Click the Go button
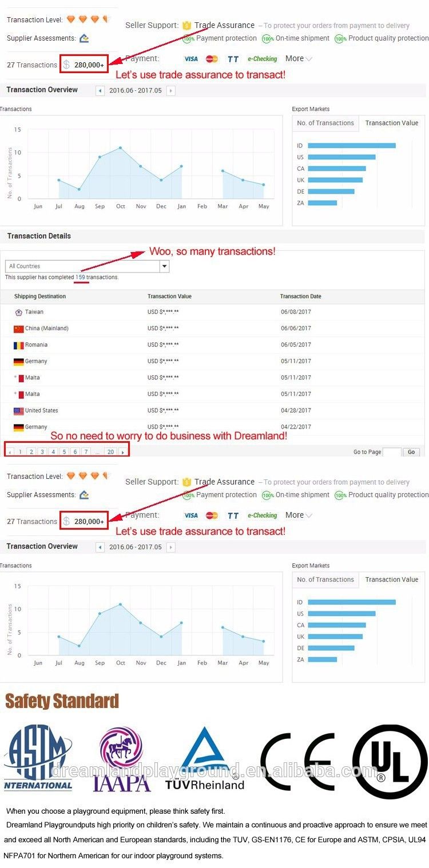This screenshot has height=868, width=429. coord(411,452)
